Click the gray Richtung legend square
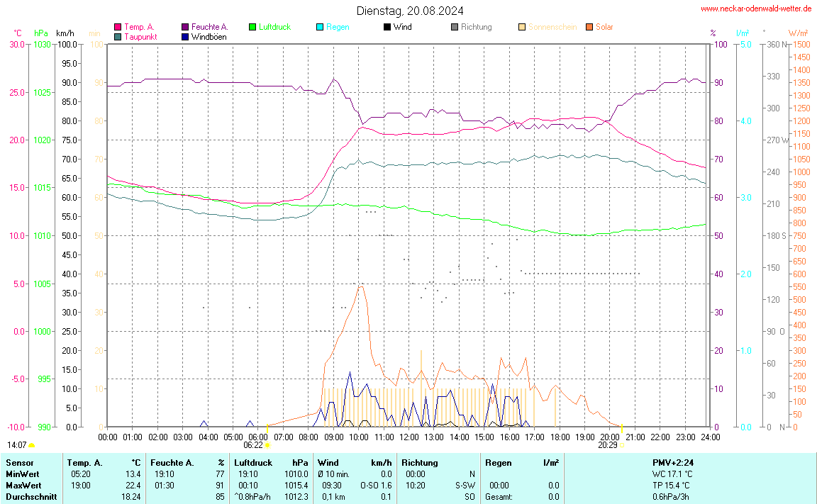This screenshot has height=504, width=817. 455,27
